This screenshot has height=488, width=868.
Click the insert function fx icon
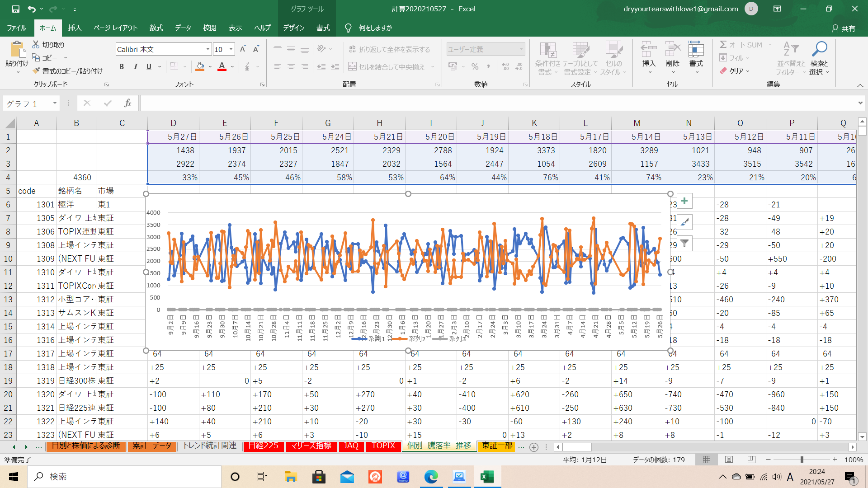pyautogui.click(x=127, y=103)
